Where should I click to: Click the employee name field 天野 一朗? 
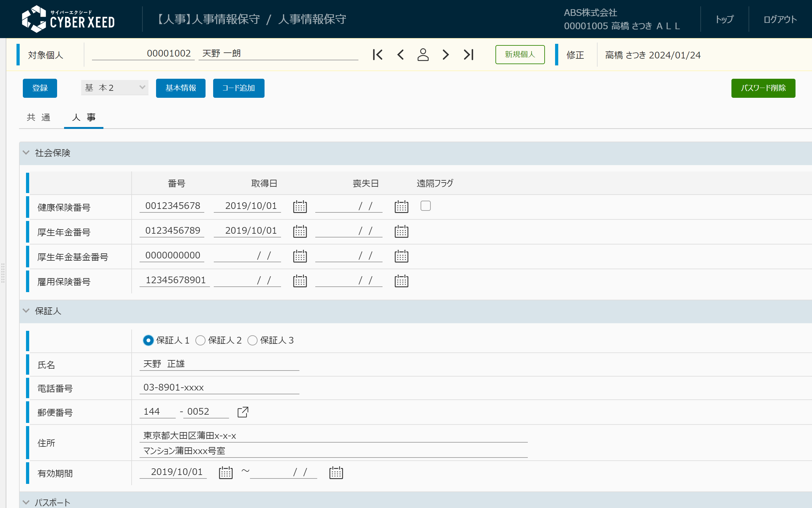(278, 53)
